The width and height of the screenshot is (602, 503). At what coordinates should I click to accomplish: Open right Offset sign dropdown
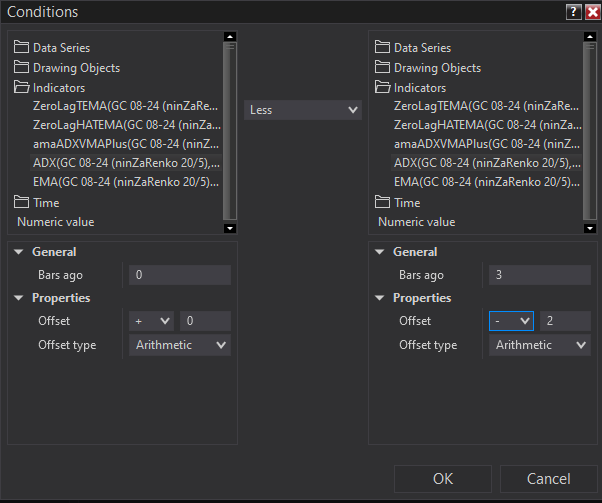point(511,321)
